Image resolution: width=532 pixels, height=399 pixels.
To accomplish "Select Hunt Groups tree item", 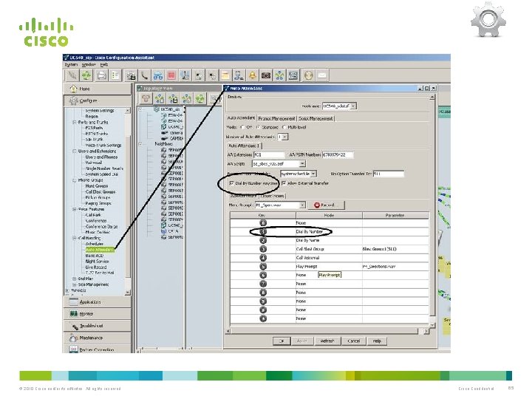I will click(97, 186).
